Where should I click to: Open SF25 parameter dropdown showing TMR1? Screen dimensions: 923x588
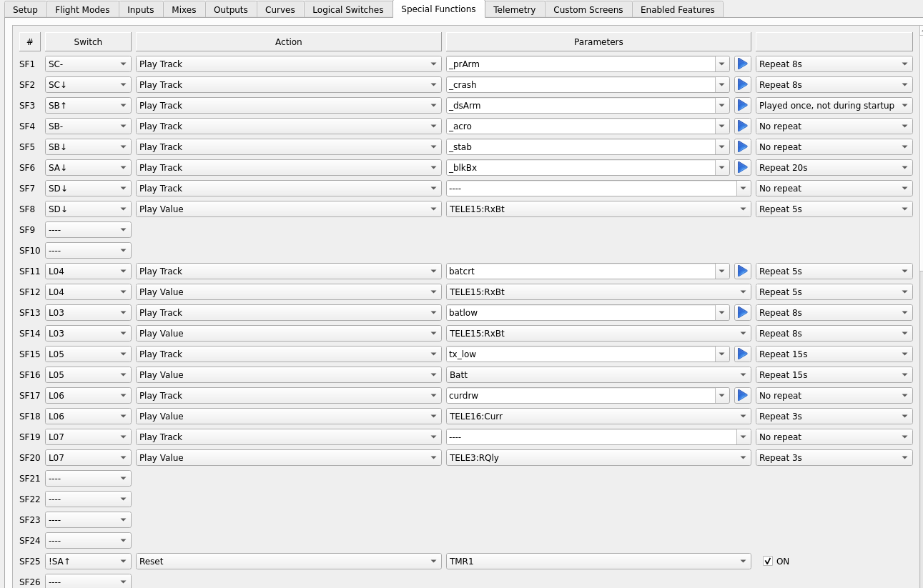point(598,562)
